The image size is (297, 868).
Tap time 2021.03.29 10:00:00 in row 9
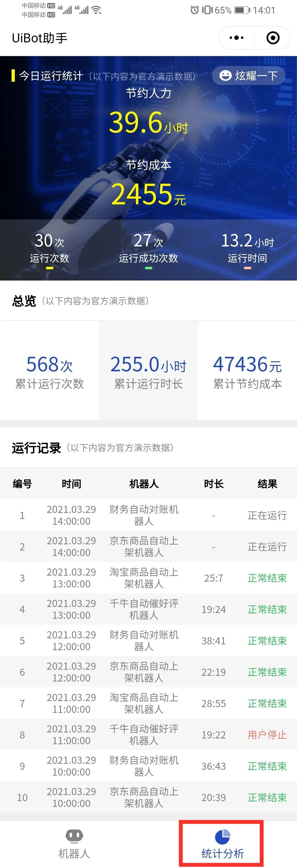(71, 766)
